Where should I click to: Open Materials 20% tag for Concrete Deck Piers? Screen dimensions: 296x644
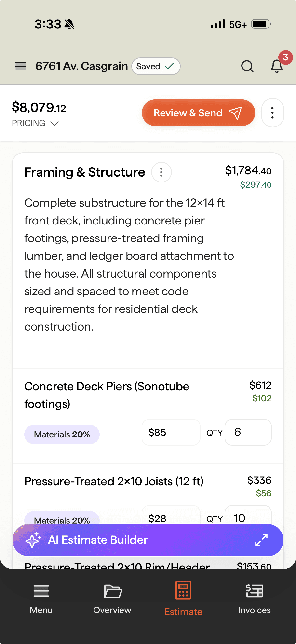coord(62,434)
